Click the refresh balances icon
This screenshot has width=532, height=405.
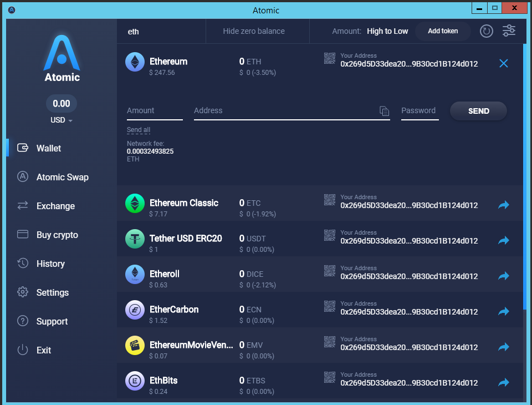(486, 31)
